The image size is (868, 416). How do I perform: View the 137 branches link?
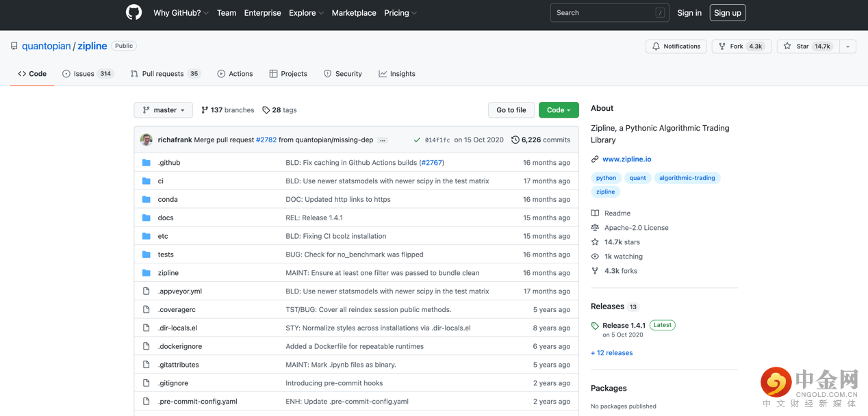[227, 110]
